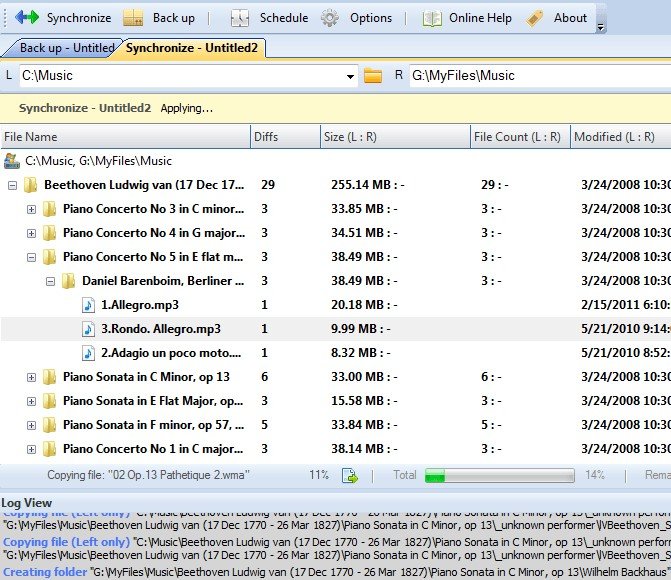
Task: Click the Back up toolbar icon
Action: click(133, 18)
